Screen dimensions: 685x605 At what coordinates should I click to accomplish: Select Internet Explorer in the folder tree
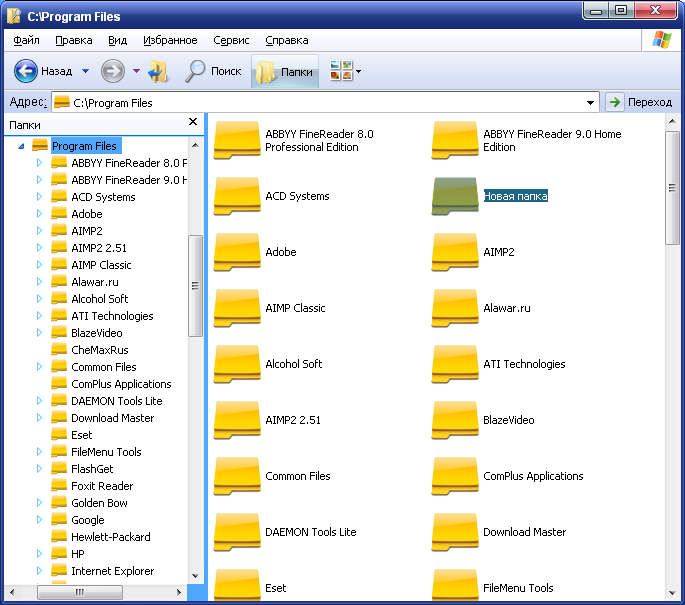click(x=112, y=571)
